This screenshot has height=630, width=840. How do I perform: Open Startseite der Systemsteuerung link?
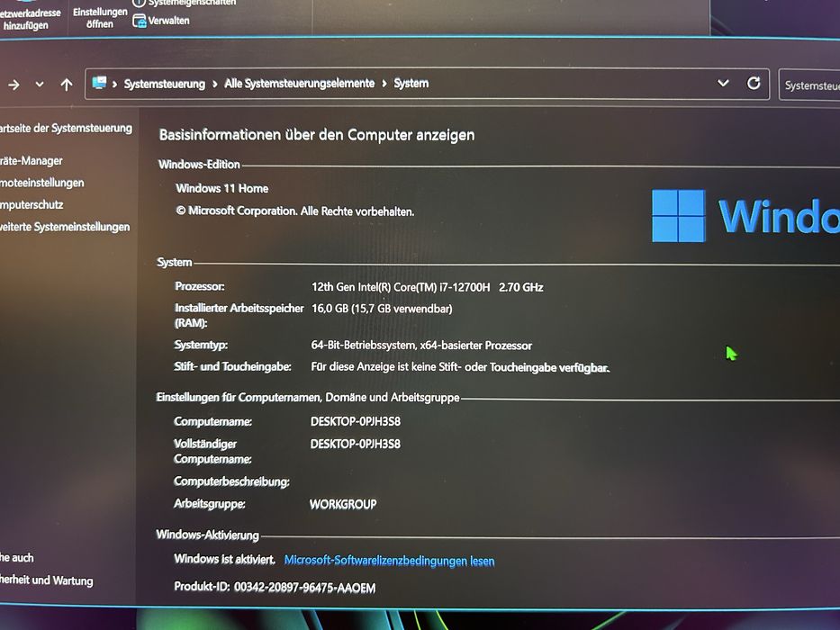66,128
